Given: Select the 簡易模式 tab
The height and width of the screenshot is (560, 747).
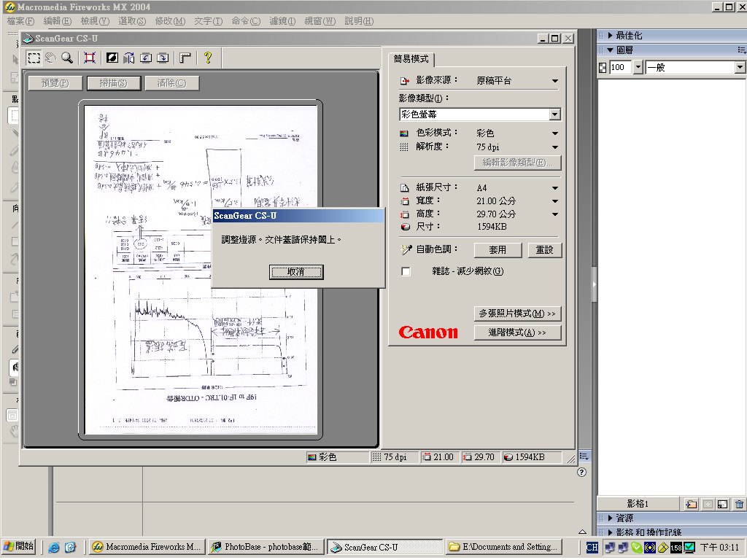Looking at the screenshot, I should [411, 59].
